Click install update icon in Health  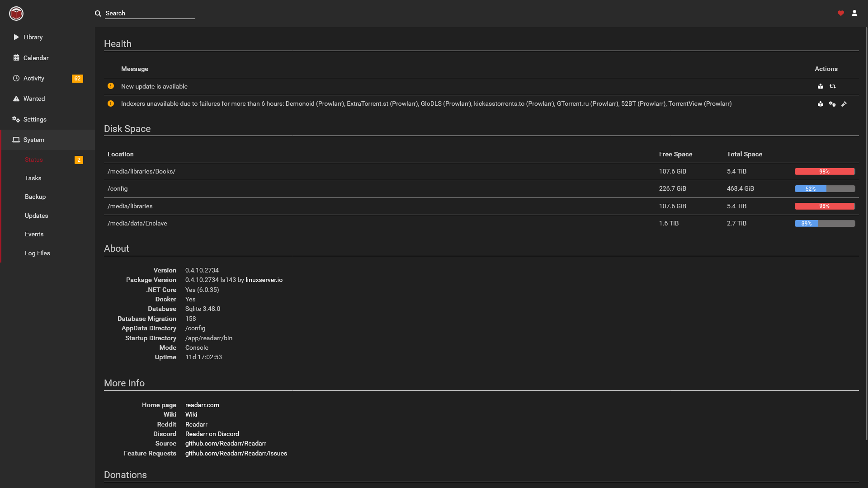(833, 86)
